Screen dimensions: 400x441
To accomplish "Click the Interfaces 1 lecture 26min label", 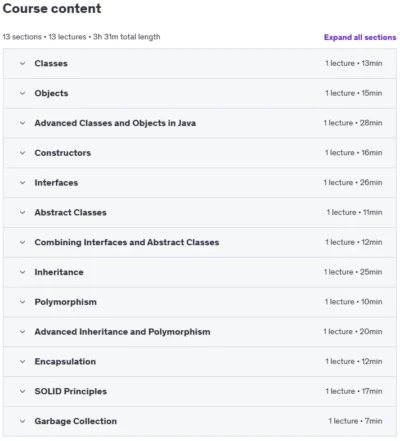I will click(x=353, y=183).
